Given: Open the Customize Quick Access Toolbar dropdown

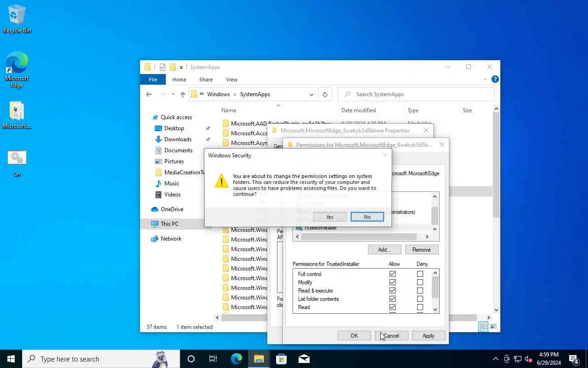Looking at the screenshot, I should coord(181,67).
